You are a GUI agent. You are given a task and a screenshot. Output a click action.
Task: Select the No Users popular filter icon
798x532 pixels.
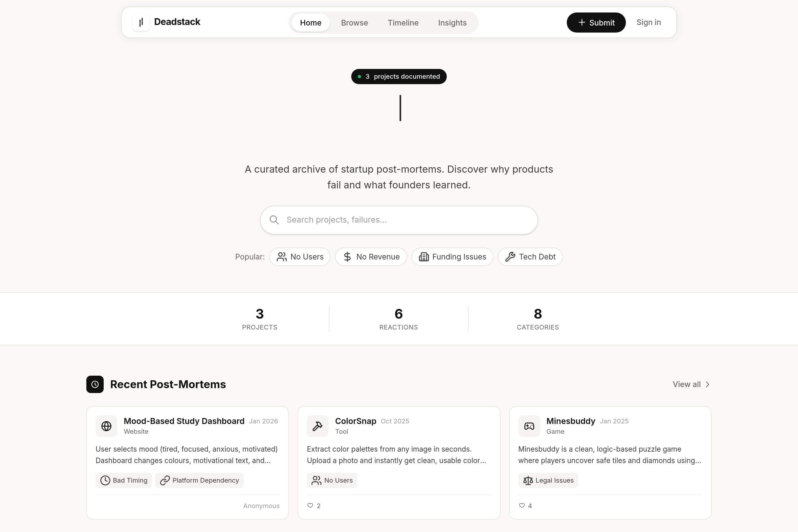[x=282, y=257]
